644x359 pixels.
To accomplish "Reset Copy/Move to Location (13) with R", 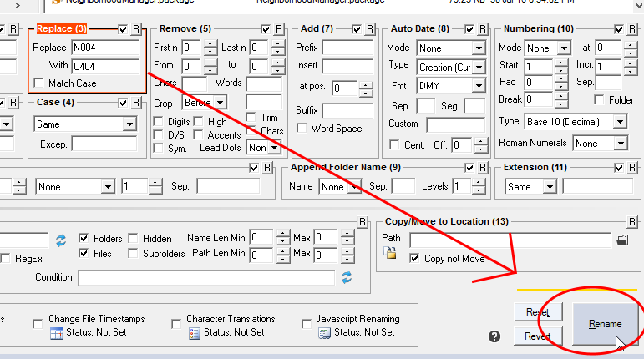I will (x=632, y=222).
